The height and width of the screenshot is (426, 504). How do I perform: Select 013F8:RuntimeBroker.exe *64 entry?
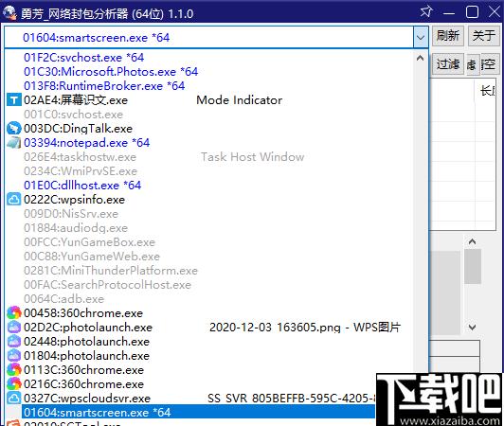click(209, 85)
